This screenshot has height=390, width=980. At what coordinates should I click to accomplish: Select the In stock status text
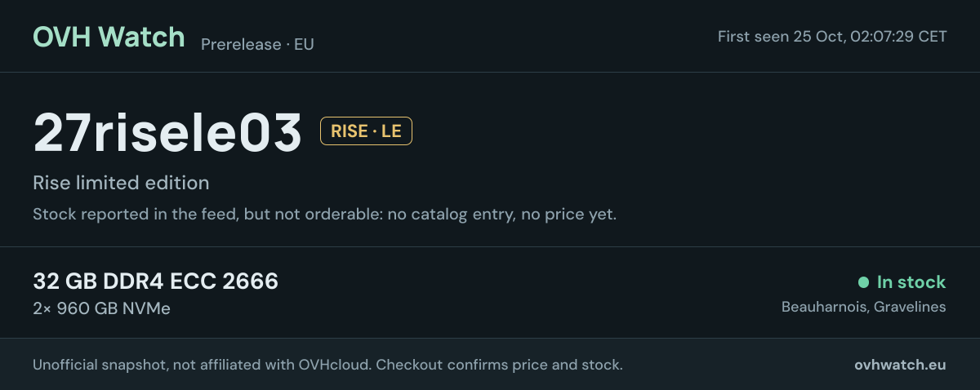tap(911, 282)
